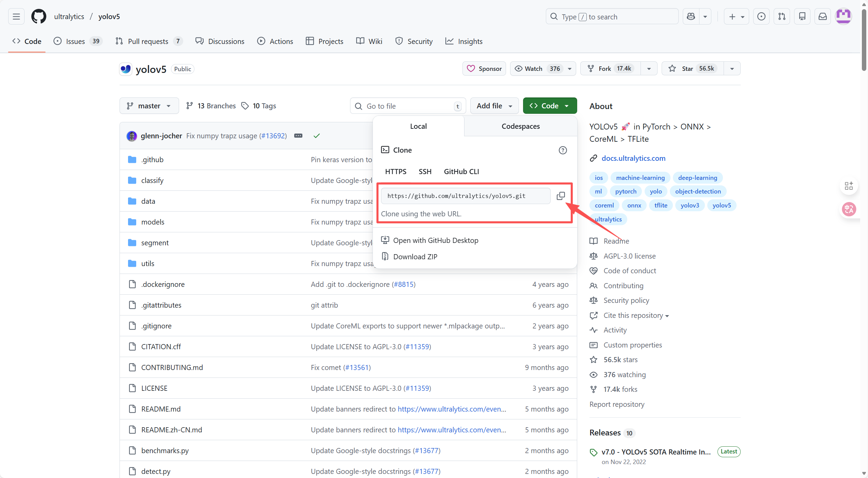
Task: Open the master branch dropdown
Action: (x=149, y=106)
